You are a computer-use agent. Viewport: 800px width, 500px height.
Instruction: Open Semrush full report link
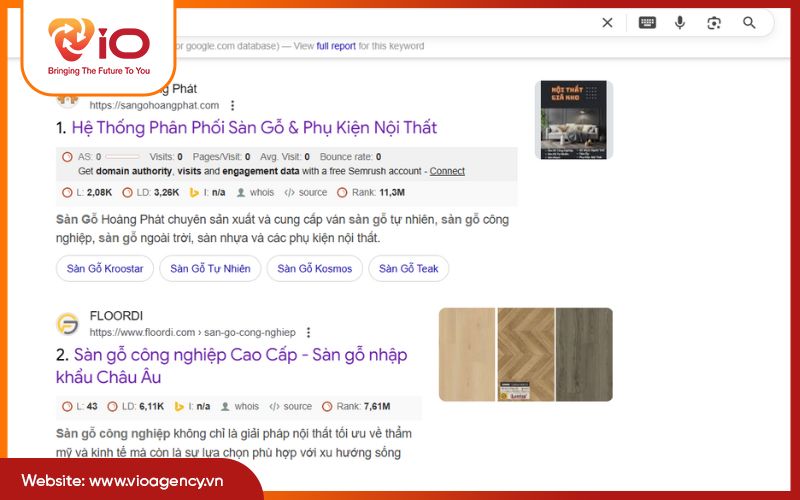[336, 46]
